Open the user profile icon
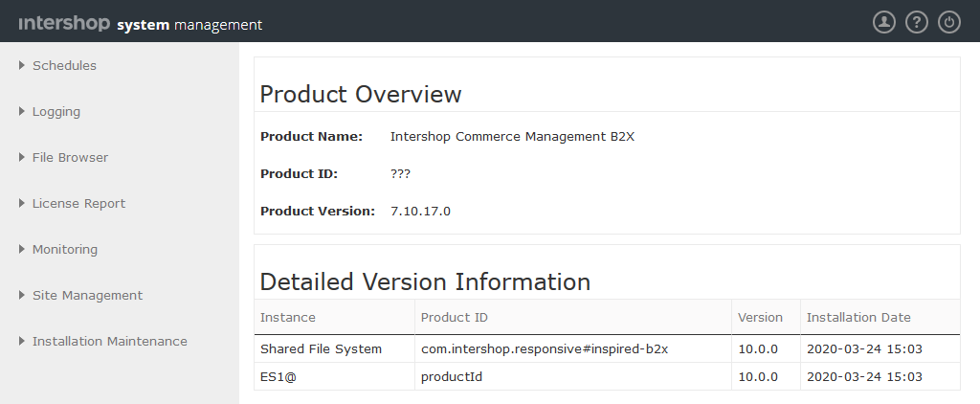The height and width of the screenshot is (404, 980). [883, 23]
